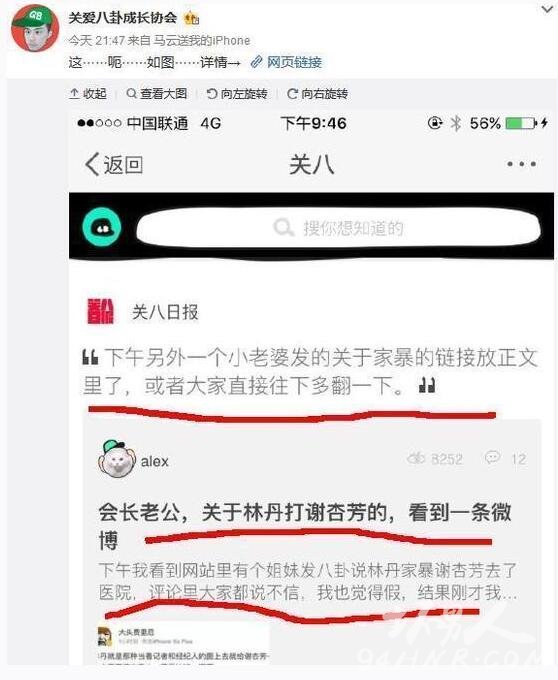Click the 网页链接 web link

click(287, 62)
